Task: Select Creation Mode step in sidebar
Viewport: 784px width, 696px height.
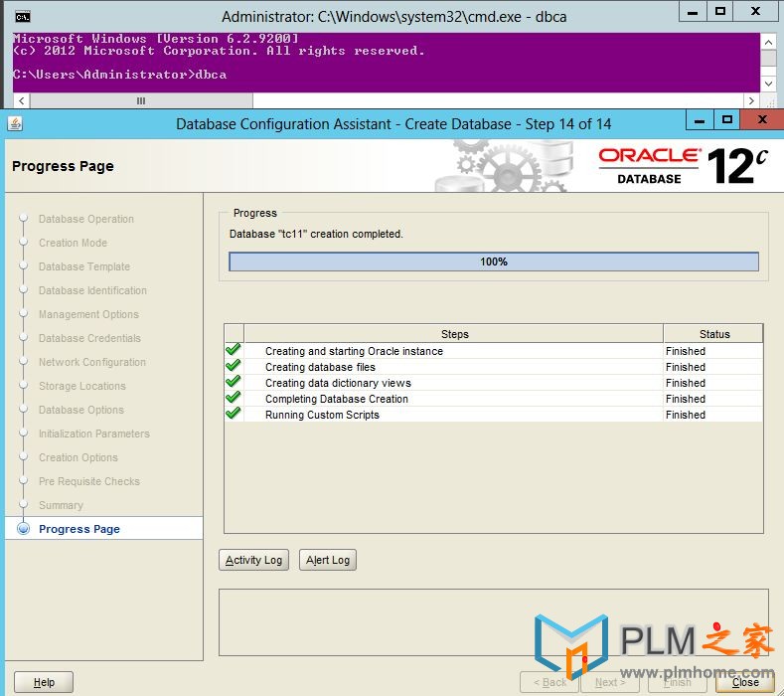Action: 73,243
